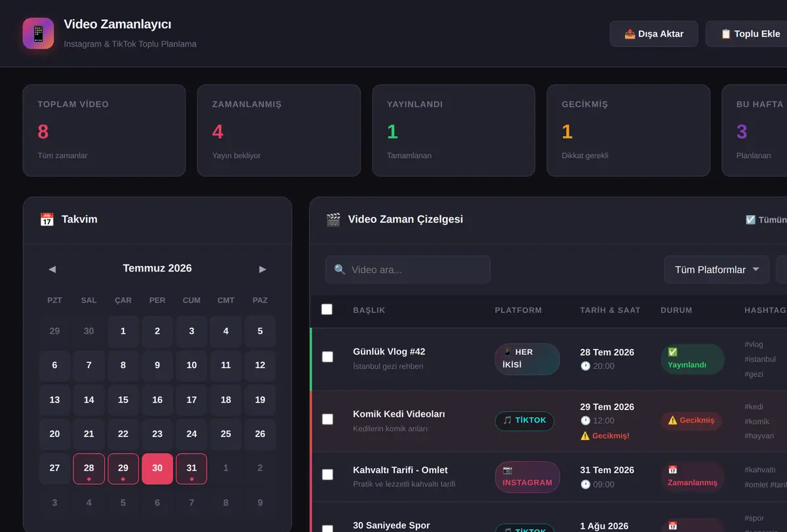787x532 pixels.
Task: Click the TARİH & SAAT column header
Action: coord(610,310)
